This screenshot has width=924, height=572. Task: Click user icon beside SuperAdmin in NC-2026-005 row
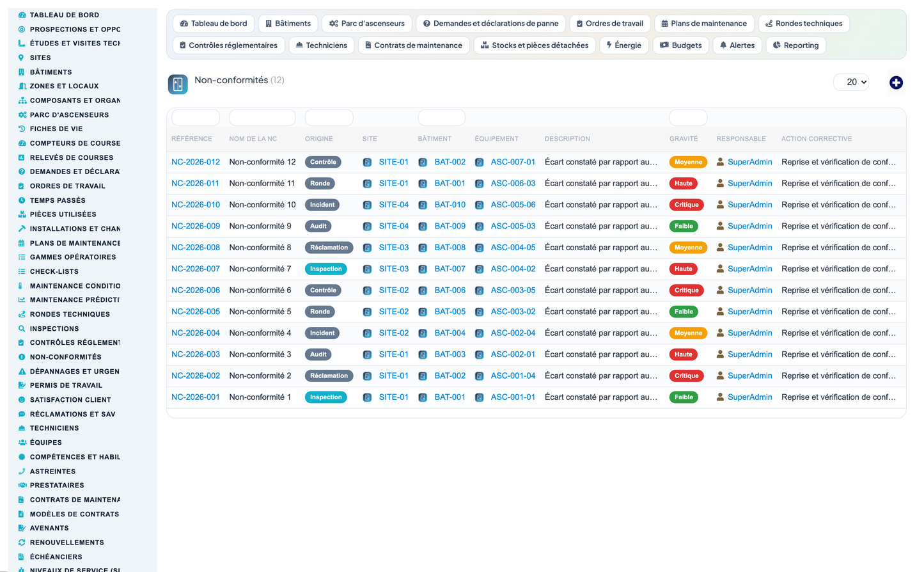click(721, 312)
